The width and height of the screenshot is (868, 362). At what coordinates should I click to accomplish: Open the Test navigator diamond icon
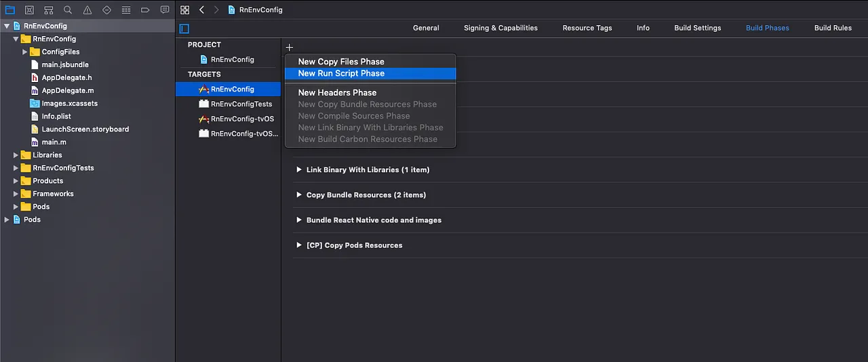click(106, 10)
